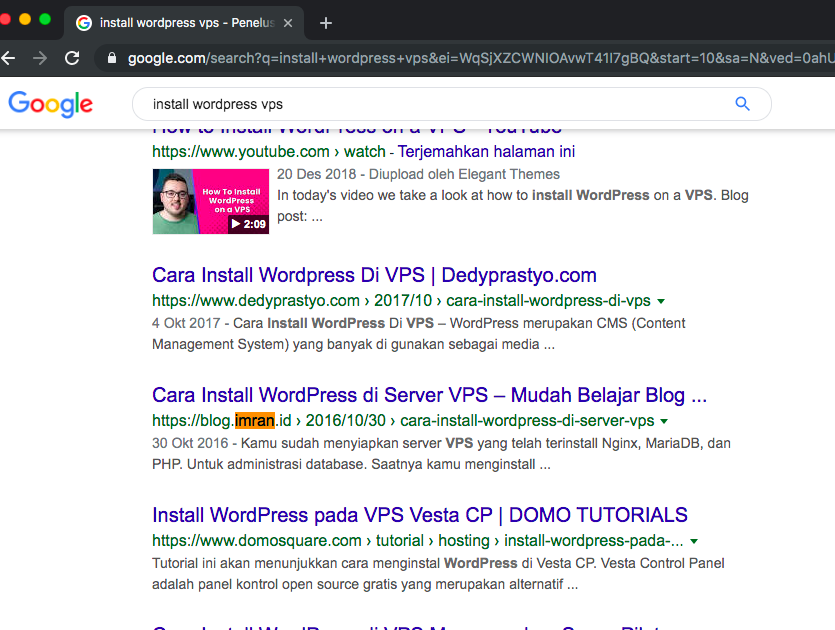This screenshot has width=835, height=630.
Task: Click the blue search magnifier button
Action: click(x=742, y=103)
